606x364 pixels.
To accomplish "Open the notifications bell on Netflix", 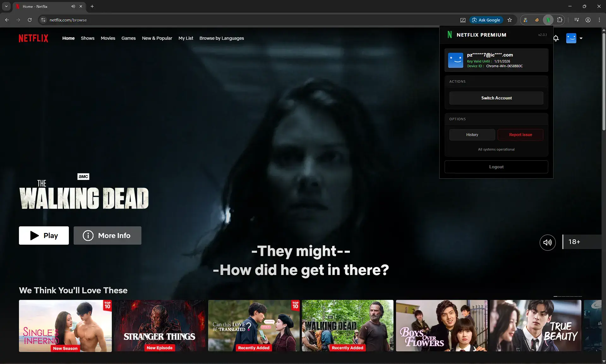I will 556,38.
